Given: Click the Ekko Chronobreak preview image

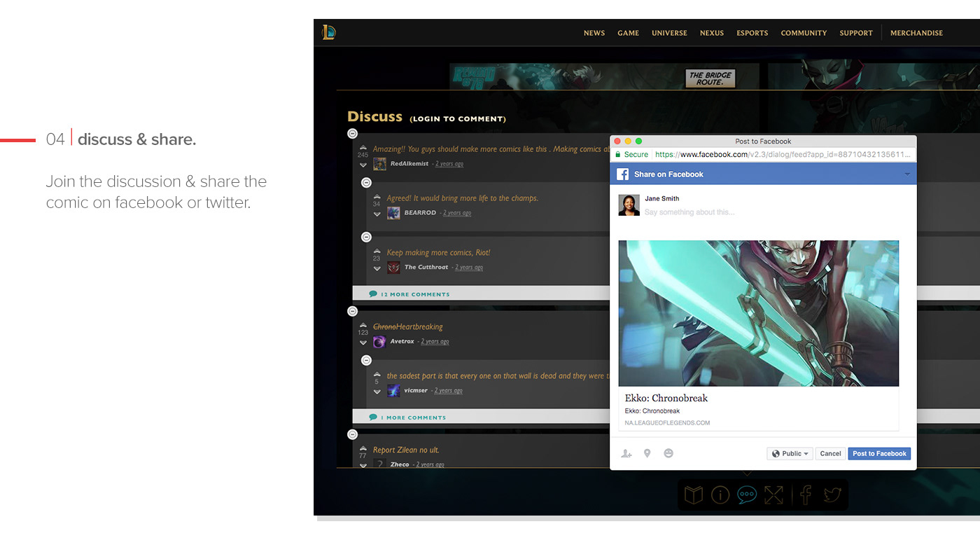Looking at the screenshot, I should pos(759,313).
